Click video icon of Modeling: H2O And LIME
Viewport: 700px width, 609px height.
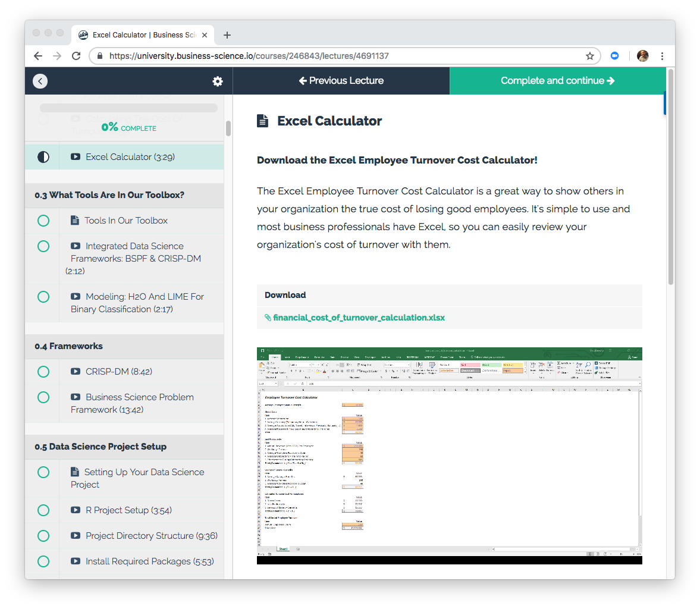click(x=76, y=296)
